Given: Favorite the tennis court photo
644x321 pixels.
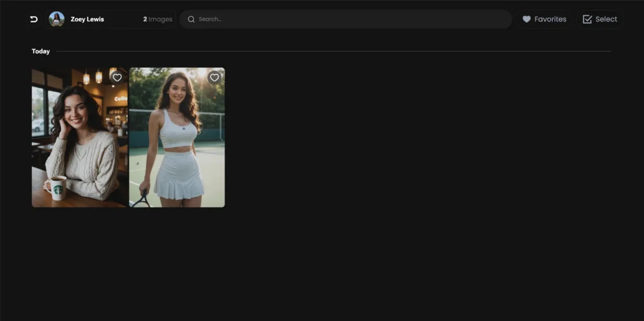Looking at the screenshot, I should pos(214,78).
